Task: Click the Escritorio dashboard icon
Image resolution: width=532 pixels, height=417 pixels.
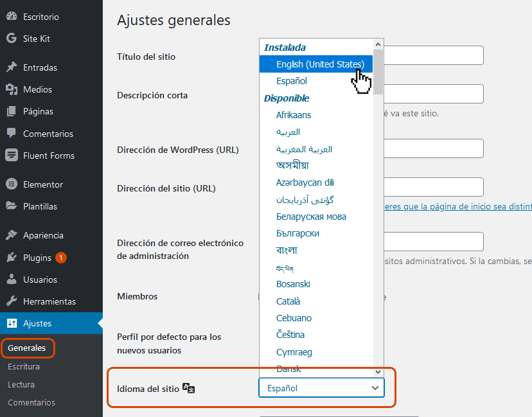Action: [x=11, y=17]
